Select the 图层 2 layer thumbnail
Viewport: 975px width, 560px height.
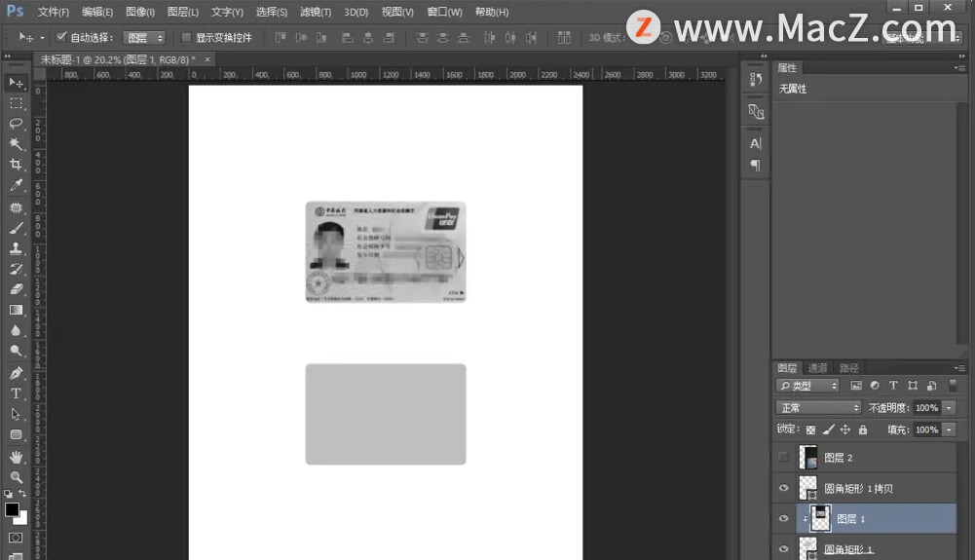coord(808,457)
